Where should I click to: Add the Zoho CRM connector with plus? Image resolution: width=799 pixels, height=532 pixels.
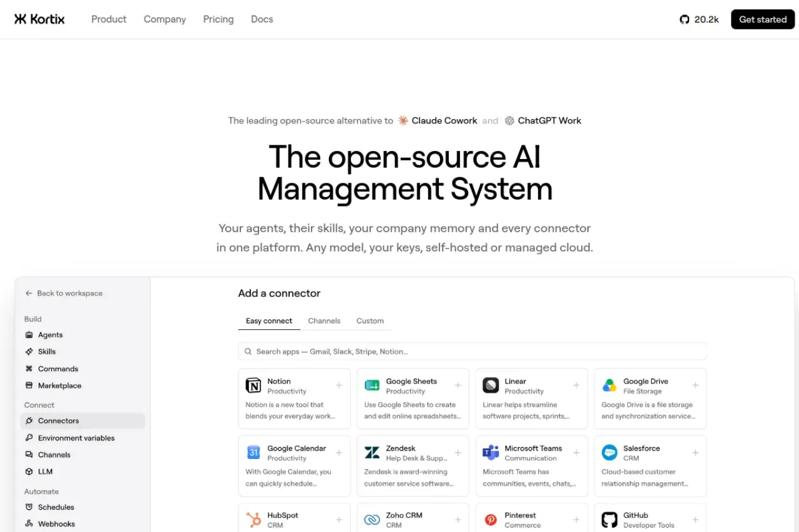458,520
